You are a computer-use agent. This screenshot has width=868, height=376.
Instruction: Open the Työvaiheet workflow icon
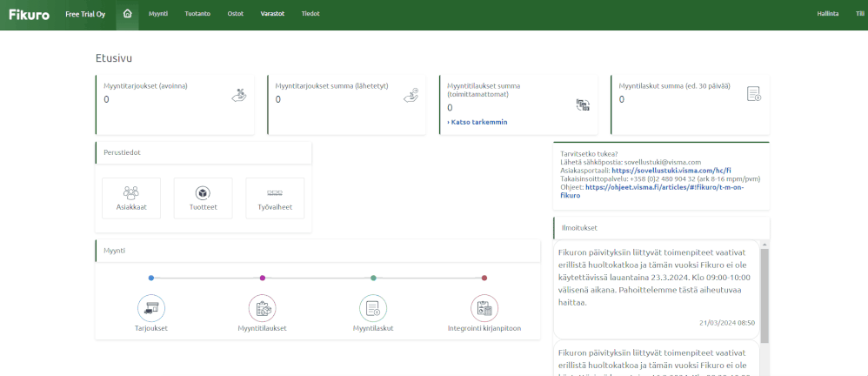(x=275, y=192)
